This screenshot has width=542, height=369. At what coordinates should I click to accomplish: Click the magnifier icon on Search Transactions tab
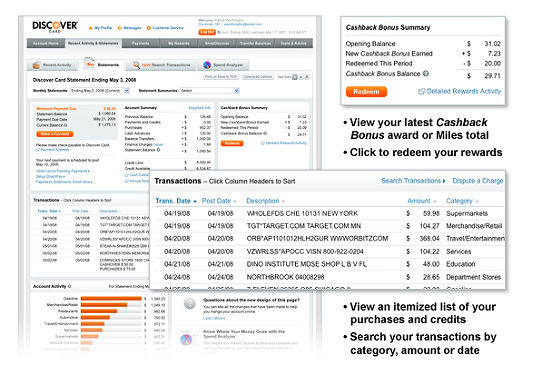click(x=136, y=65)
